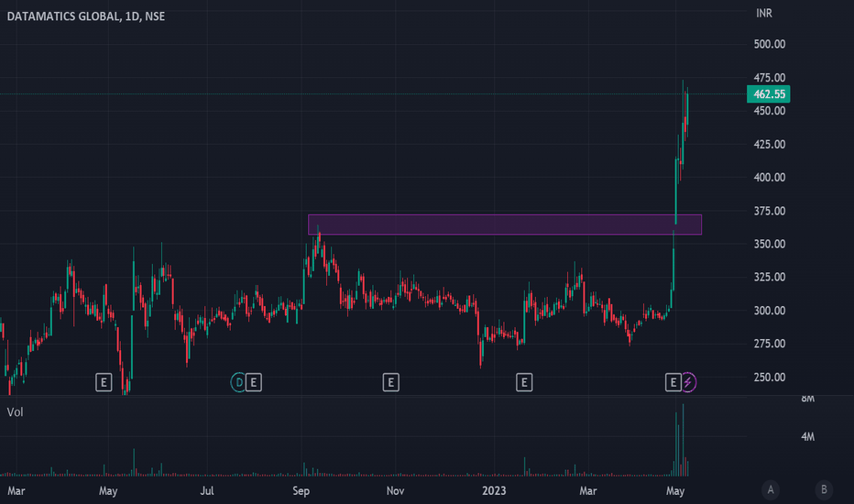Click the 375.00 price axis label

click(x=769, y=211)
